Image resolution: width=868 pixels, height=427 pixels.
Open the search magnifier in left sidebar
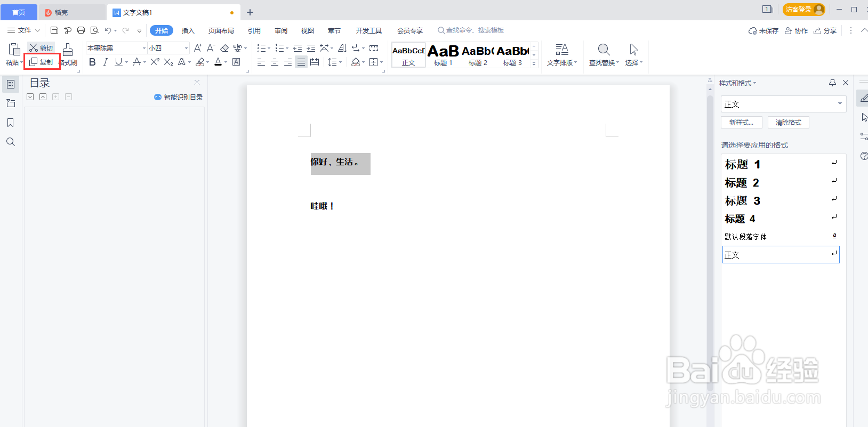(11, 142)
